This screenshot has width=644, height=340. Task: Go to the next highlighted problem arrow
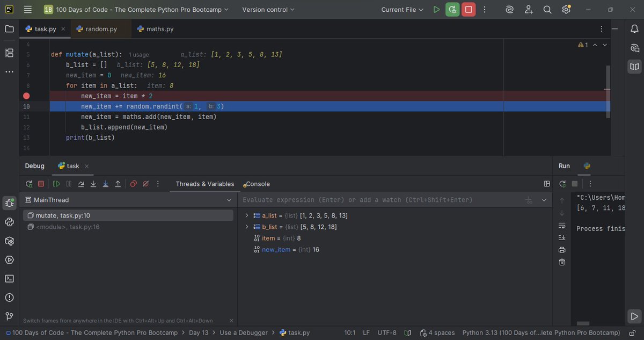[605, 45]
